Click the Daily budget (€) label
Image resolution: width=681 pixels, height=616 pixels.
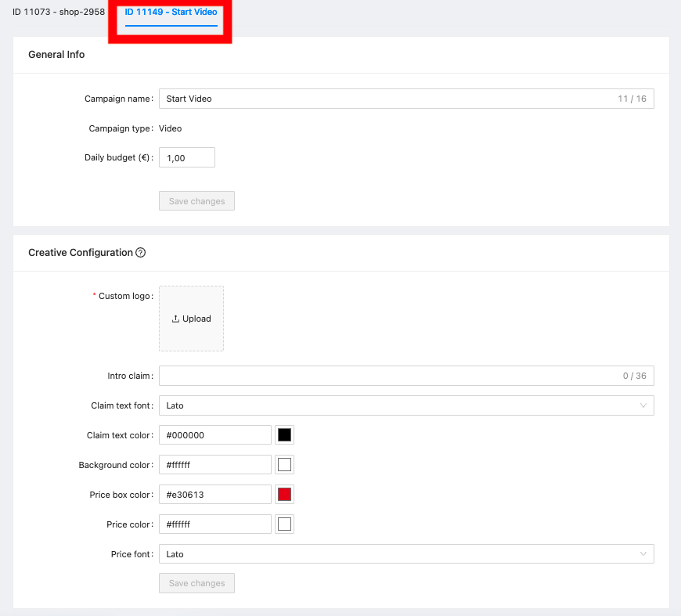pos(117,157)
